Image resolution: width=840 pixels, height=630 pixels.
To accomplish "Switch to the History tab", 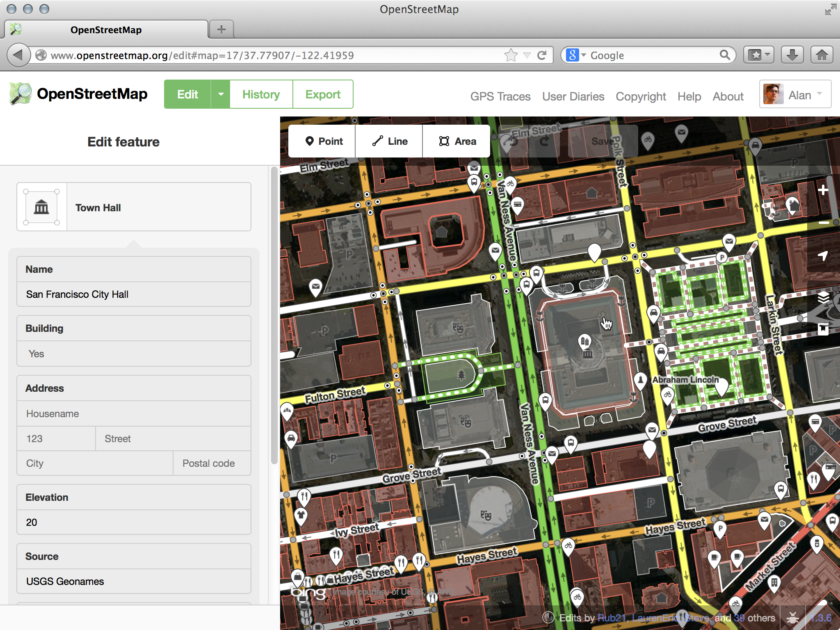I will click(x=261, y=94).
